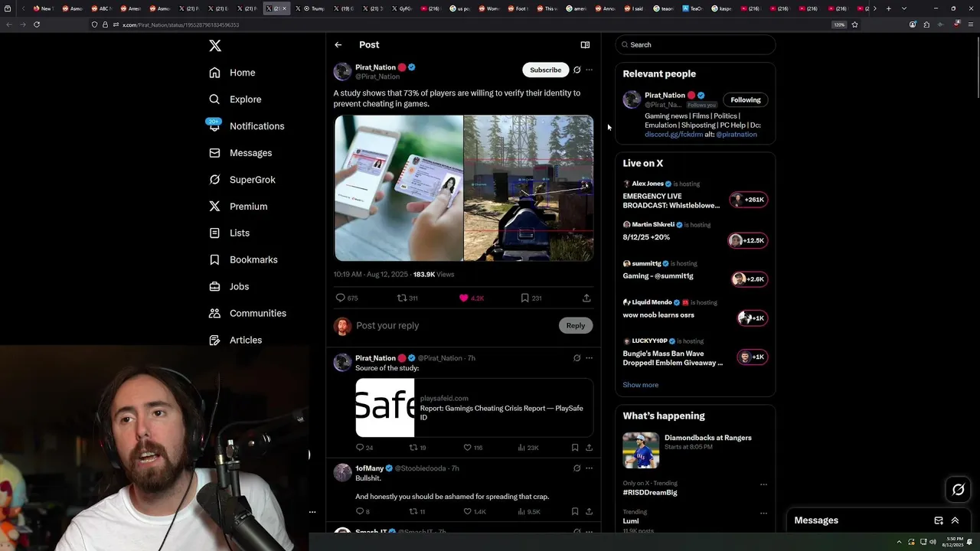Click Show more under Live on X

pyautogui.click(x=640, y=385)
